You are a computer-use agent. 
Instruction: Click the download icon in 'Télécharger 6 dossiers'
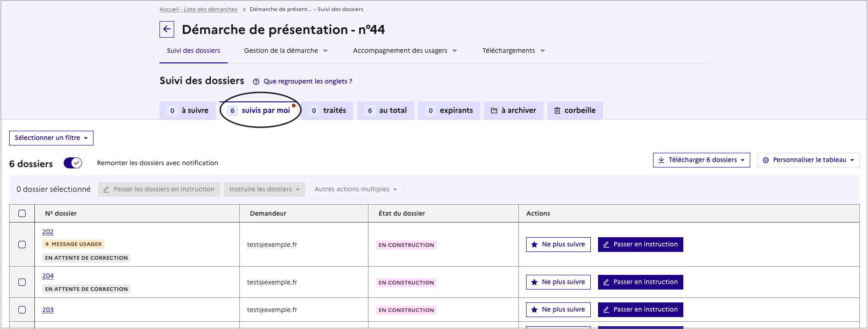[x=661, y=160]
